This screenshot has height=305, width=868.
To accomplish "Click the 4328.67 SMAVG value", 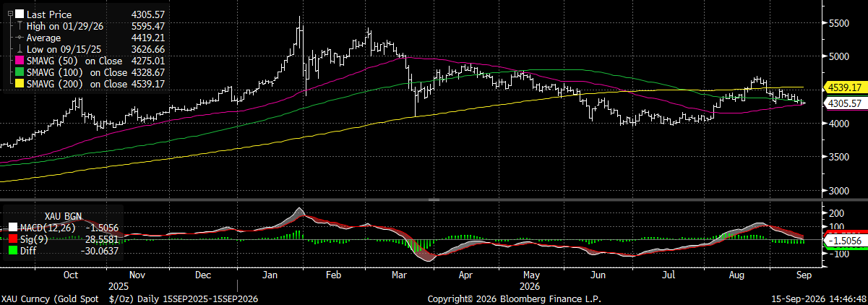I will click(x=147, y=72).
